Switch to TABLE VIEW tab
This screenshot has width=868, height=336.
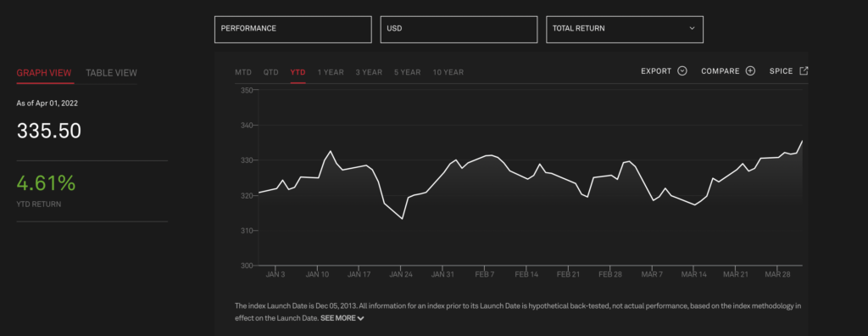click(x=111, y=73)
